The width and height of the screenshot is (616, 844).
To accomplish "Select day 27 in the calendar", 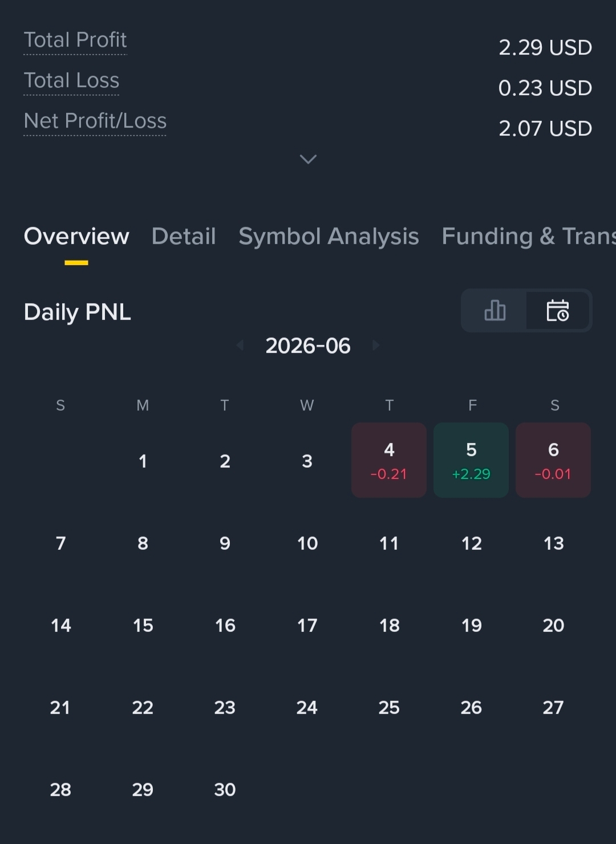I will click(553, 707).
